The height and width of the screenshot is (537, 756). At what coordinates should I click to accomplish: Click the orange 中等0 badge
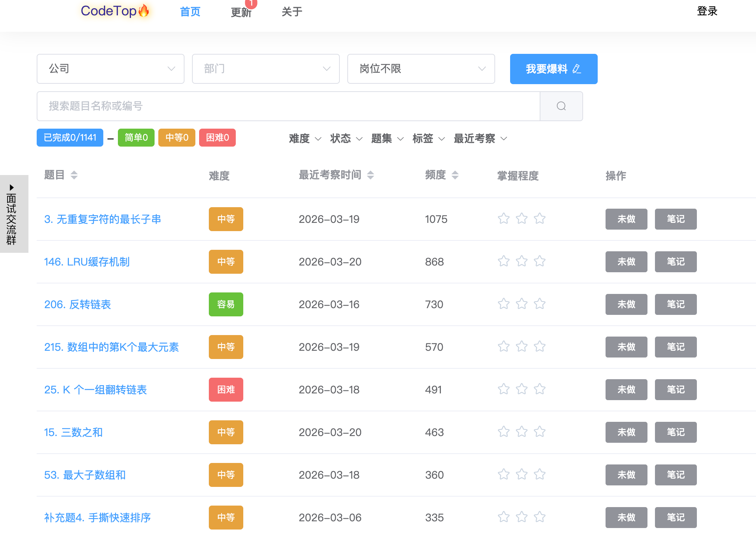pyautogui.click(x=177, y=138)
